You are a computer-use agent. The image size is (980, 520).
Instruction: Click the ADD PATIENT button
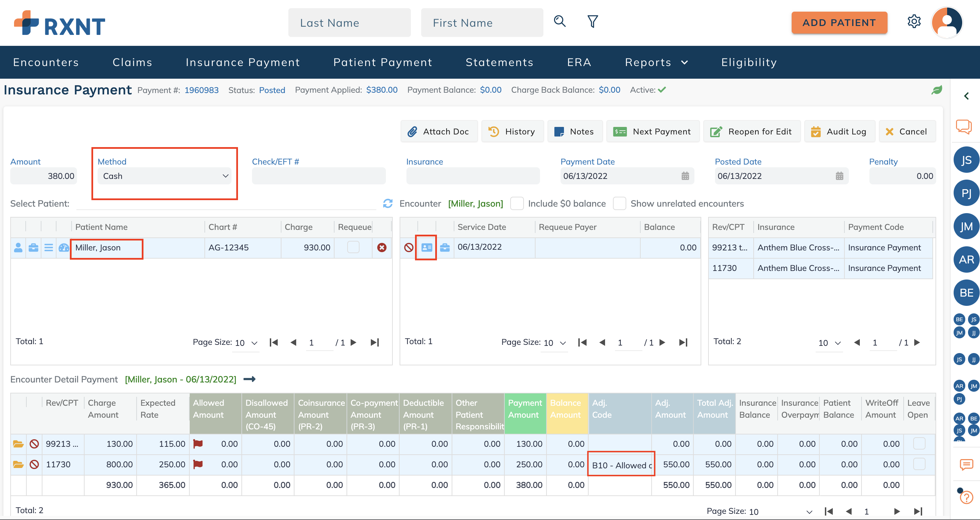pyautogui.click(x=839, y=23)
